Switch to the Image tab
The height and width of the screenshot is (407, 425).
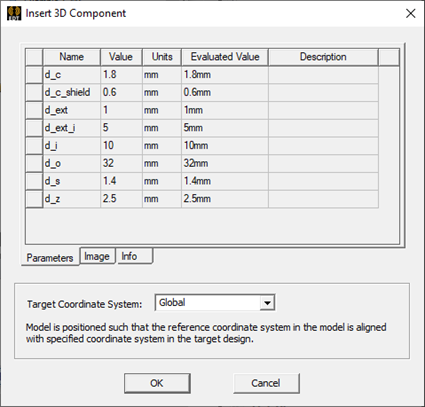pos(97,256)
